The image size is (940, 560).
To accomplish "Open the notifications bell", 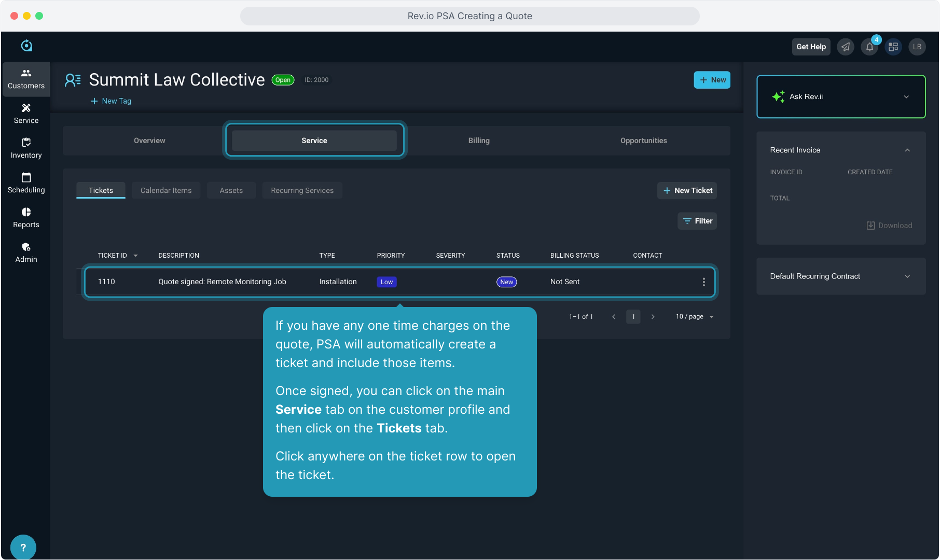I will click(869, 47).
